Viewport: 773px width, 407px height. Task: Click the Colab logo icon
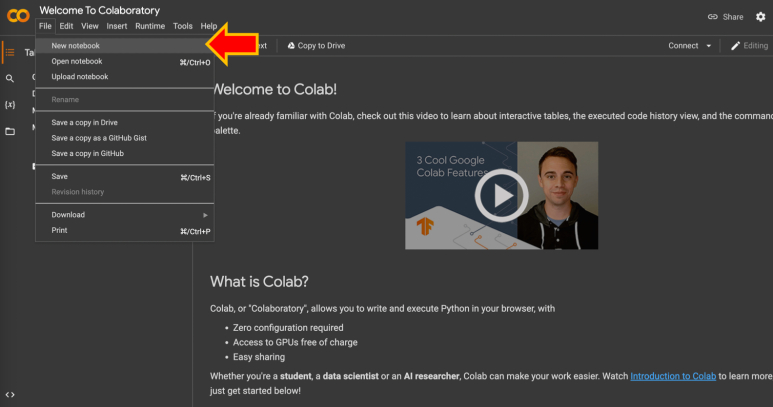(17, 16)
